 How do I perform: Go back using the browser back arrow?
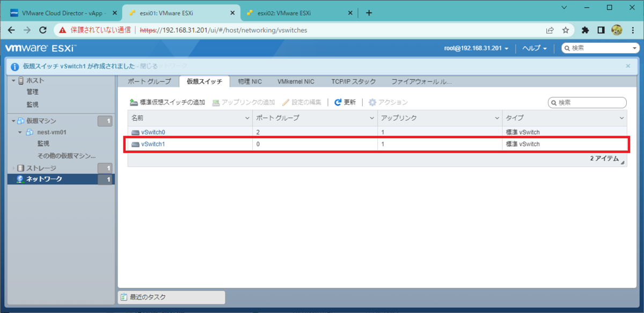pyautogui.click(x=11, y=30)
